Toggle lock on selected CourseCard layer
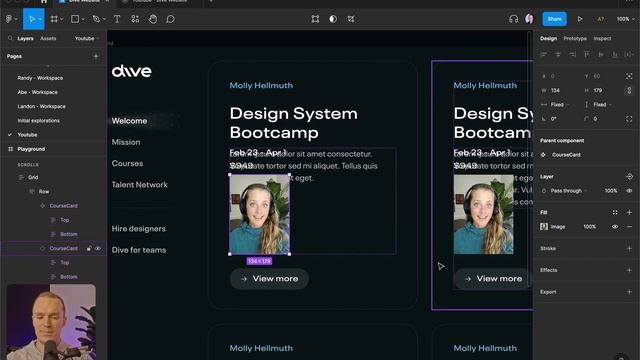Viewport: 640px width, 360px height. click(89, 248)
